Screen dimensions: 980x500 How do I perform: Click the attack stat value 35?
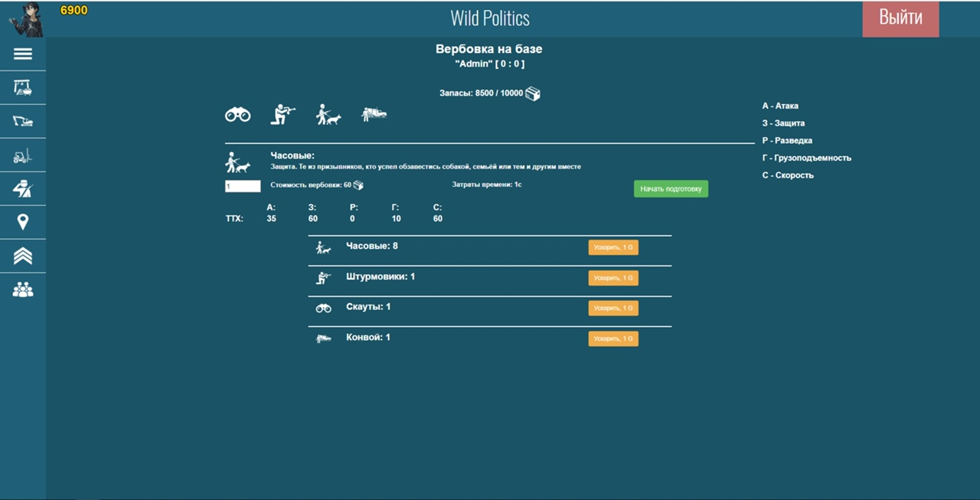pyautogui.click(x=272, y=219)
